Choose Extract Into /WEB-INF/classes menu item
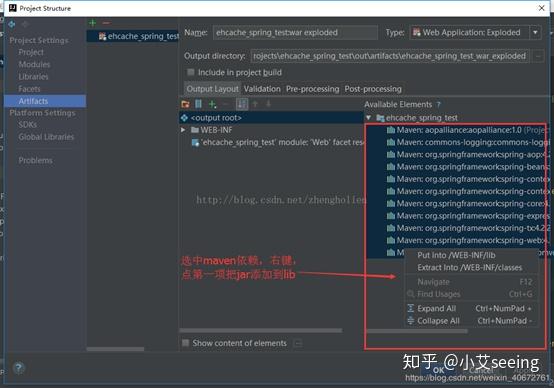This screenshot has height=388, width=554. click(471, 268)
